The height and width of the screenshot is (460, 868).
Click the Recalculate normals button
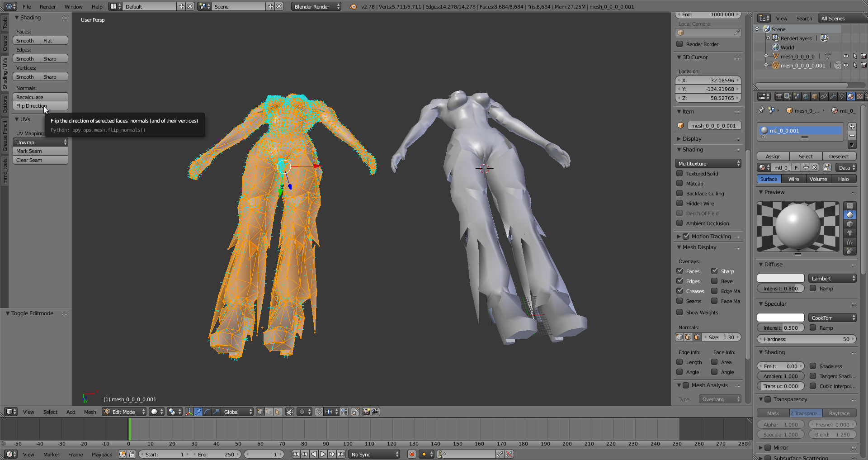40,97
